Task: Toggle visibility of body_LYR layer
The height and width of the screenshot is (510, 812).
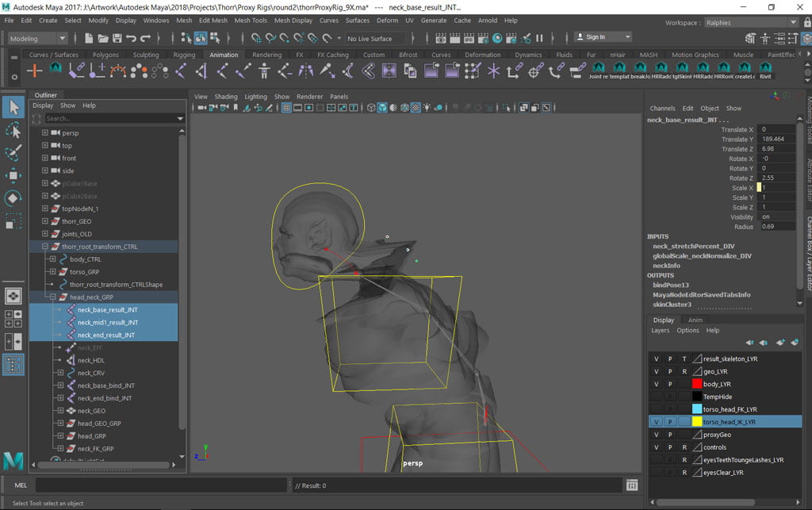Action: coord(656,384)
